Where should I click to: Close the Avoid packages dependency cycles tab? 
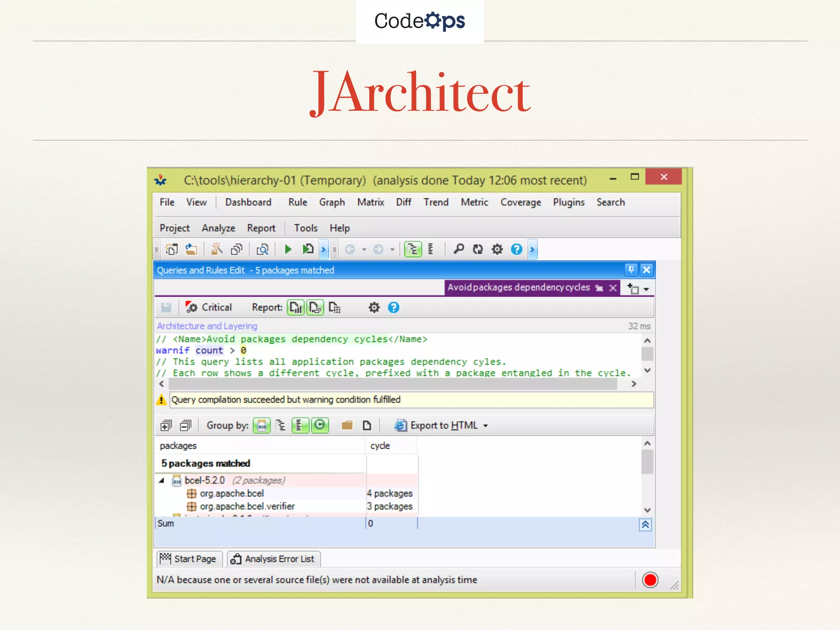(613, 288)
